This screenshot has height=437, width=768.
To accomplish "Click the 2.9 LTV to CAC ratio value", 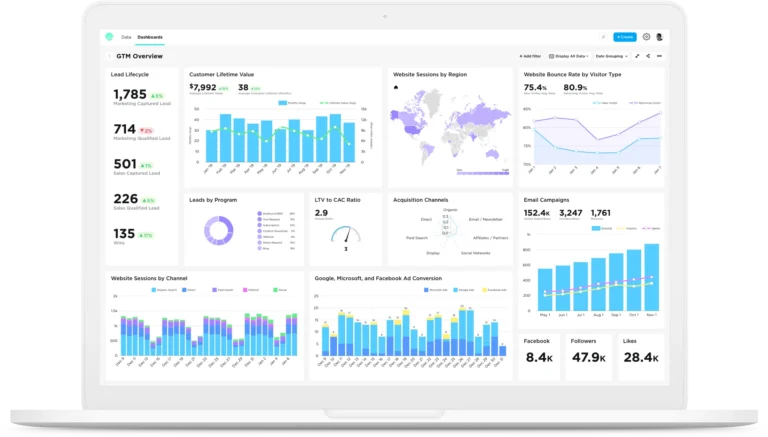I will tap(321, 213).
